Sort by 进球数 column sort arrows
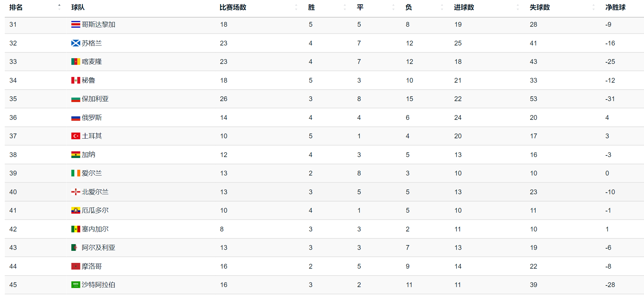The width and height of the screenshot is (644, 295). coord(518,7)
